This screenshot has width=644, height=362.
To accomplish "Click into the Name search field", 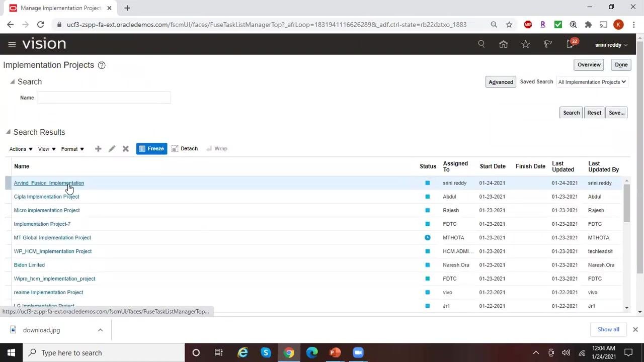I will [104, 98].
